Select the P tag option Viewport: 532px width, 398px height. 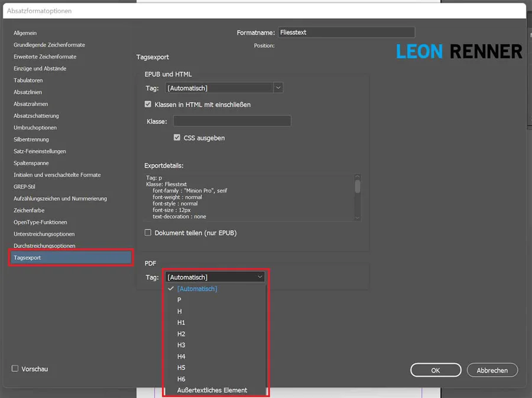[x=180, y=300]
